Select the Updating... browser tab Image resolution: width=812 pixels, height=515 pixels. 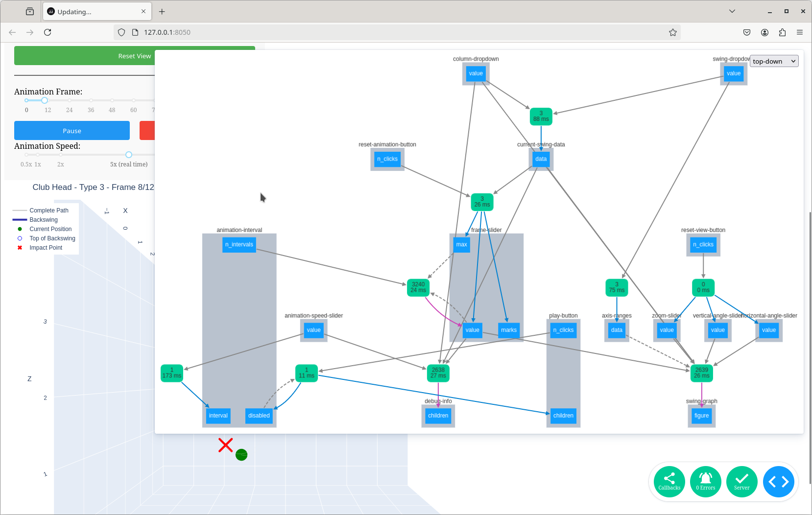click(x=93, y=12)
